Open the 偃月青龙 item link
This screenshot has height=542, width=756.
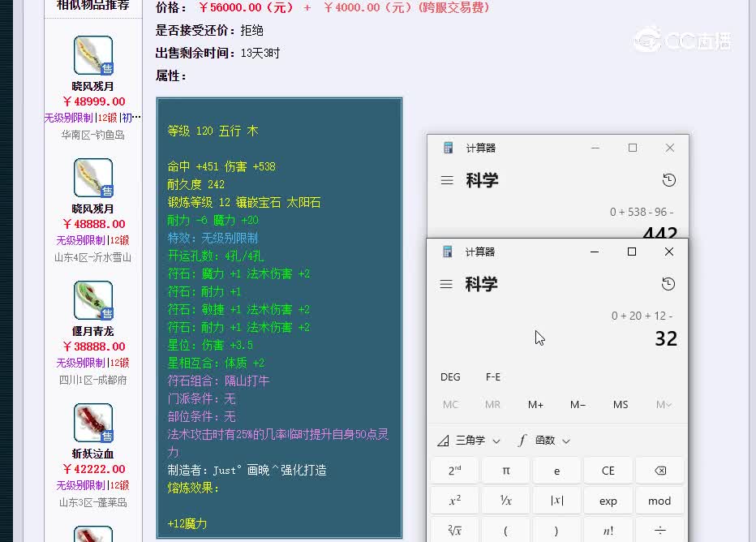tap(92, 331)
